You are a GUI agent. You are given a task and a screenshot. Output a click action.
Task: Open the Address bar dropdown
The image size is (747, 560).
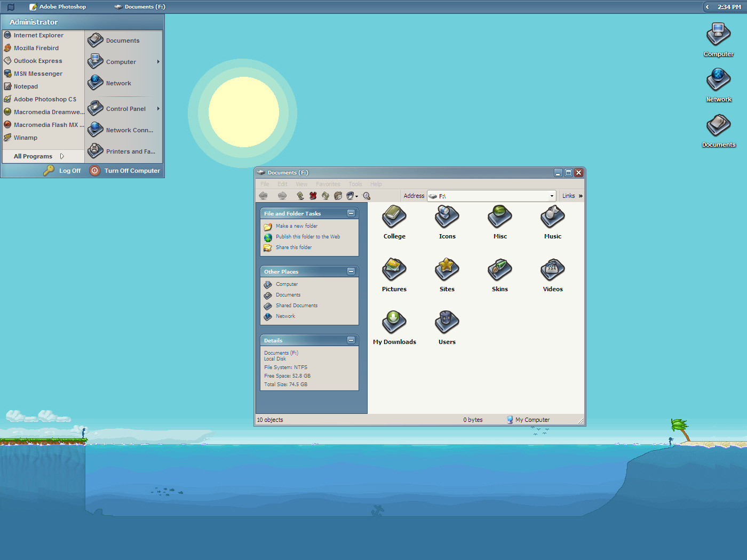pos(552,196)
